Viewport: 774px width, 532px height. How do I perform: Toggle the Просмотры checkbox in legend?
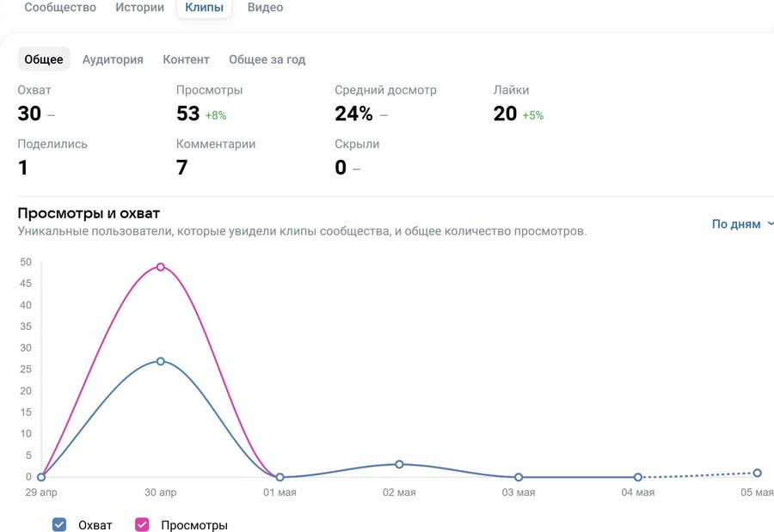point(143,524)
